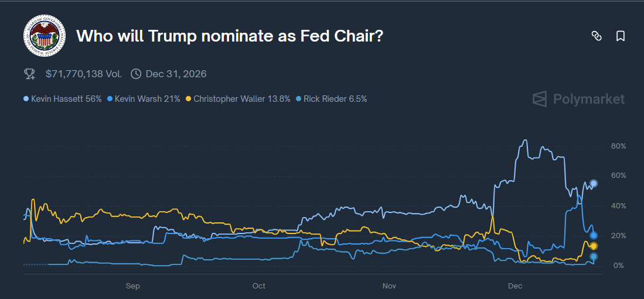Click the Sep label on the time axis

133,286
